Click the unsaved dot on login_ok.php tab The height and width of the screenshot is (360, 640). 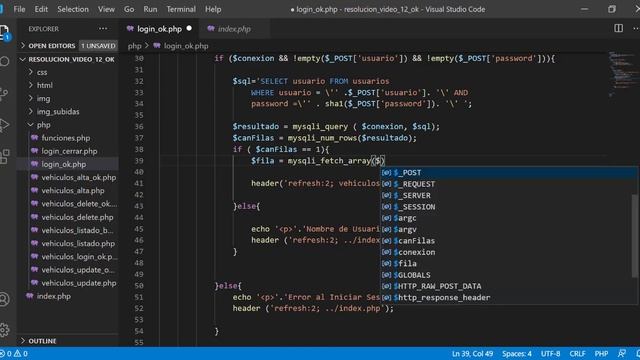189,28
